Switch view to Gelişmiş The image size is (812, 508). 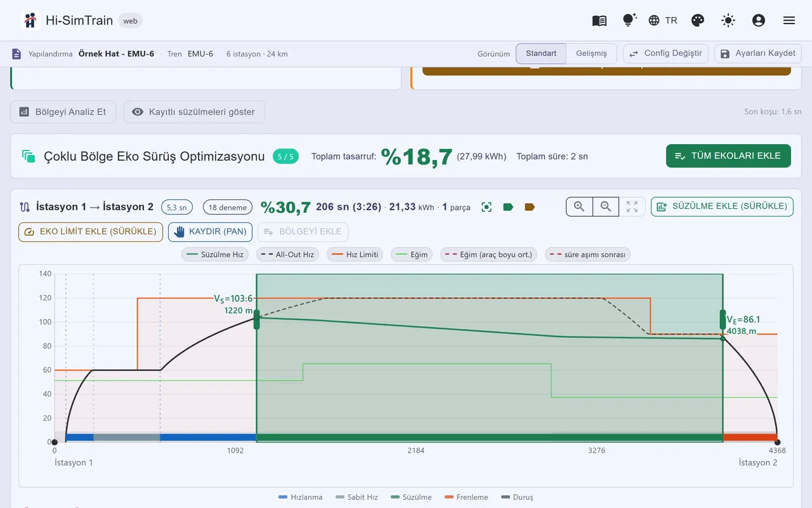pos(591,53)
